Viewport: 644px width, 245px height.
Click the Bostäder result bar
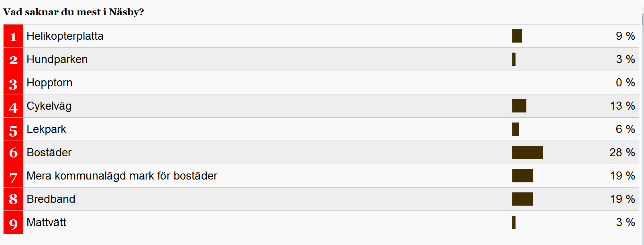pyautogui.click(x=528, y=153)
